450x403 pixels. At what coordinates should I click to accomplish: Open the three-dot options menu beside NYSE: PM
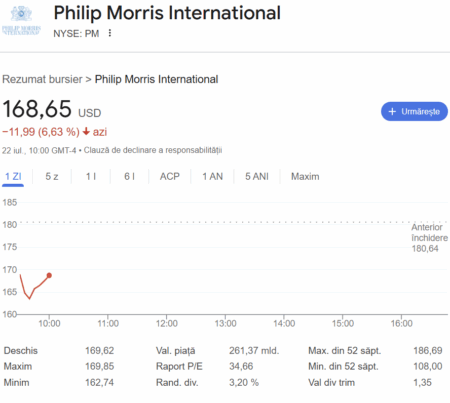click(x=110, y=33)
